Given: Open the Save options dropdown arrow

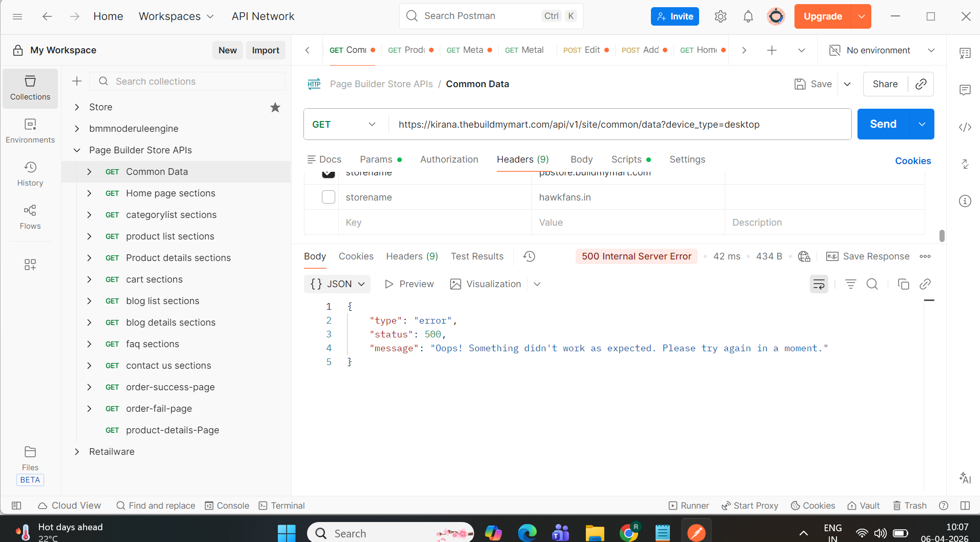Looking at the screenshot, I should [x=847, y=84].
